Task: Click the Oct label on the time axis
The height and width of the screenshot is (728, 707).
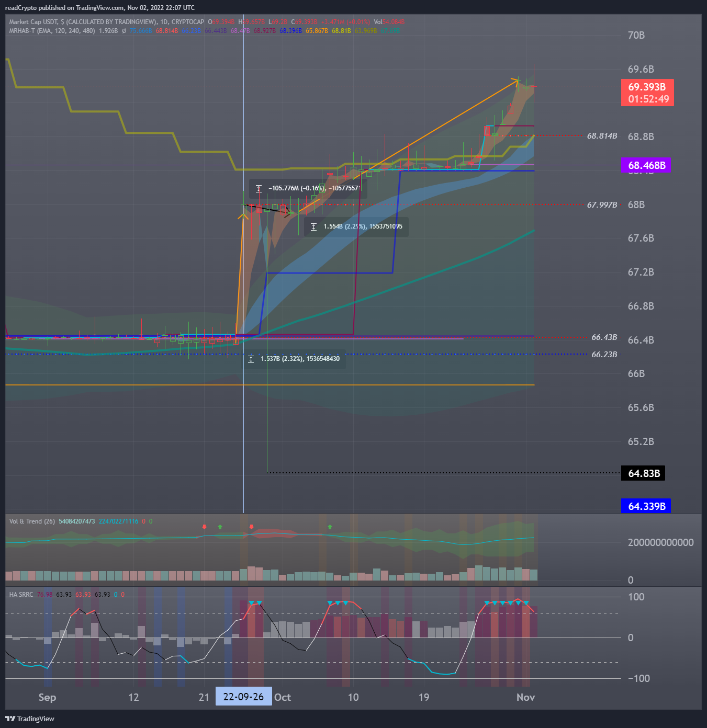Action: point(283,697)
